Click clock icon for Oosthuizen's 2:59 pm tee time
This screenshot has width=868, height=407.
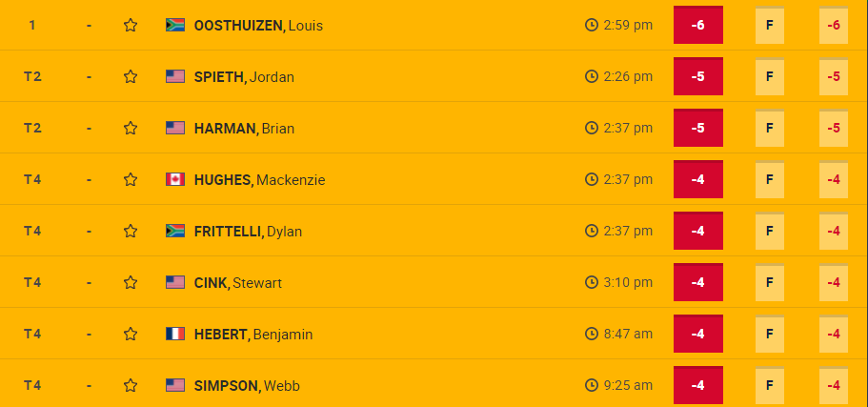coord(592,26)
